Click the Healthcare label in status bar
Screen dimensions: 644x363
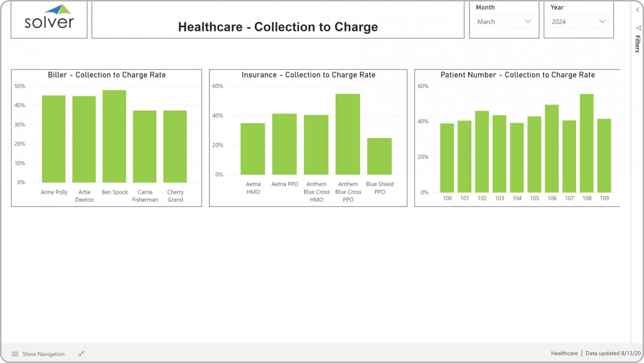pyautogui.click(x=564, y=353)
